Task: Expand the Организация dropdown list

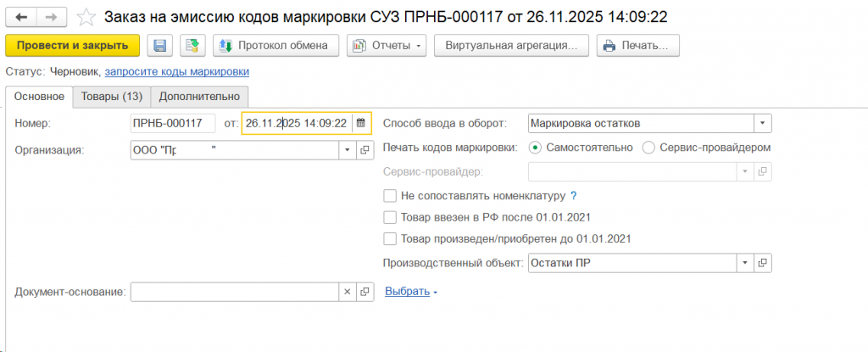Action: pos(346,150)
